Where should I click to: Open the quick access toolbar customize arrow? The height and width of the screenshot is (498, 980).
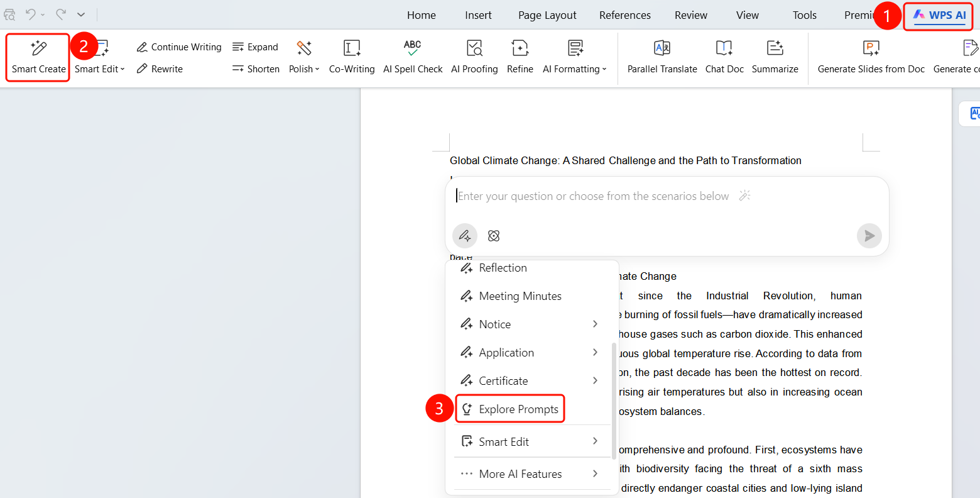tap(81, 14)
